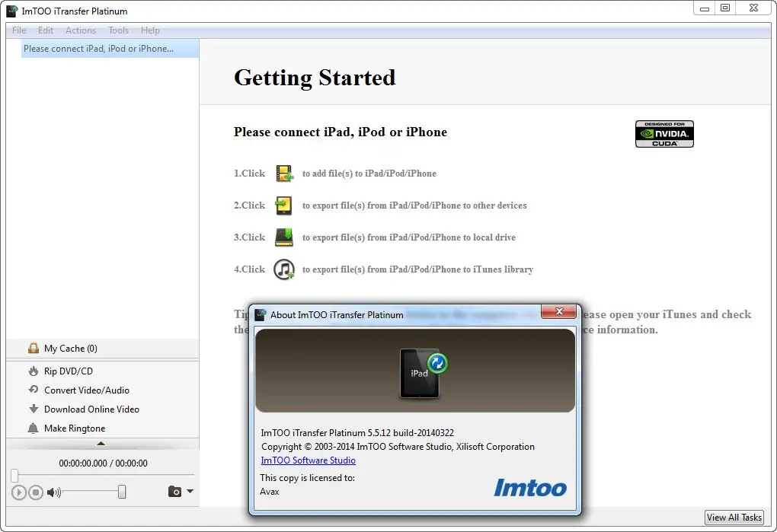777x532 pixels.
Task: Click the Convert Video/Audio arrow icon
Action: (x=34, y=390)
